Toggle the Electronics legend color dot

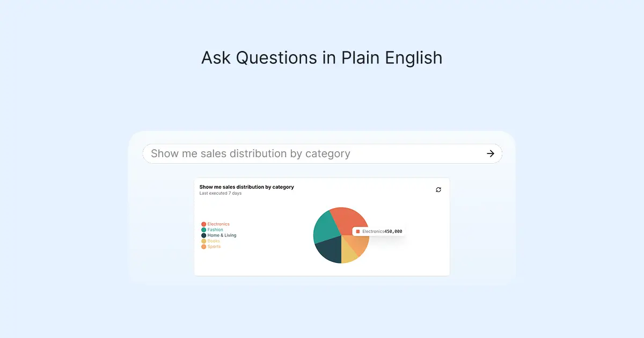click(x=204, y=224)
